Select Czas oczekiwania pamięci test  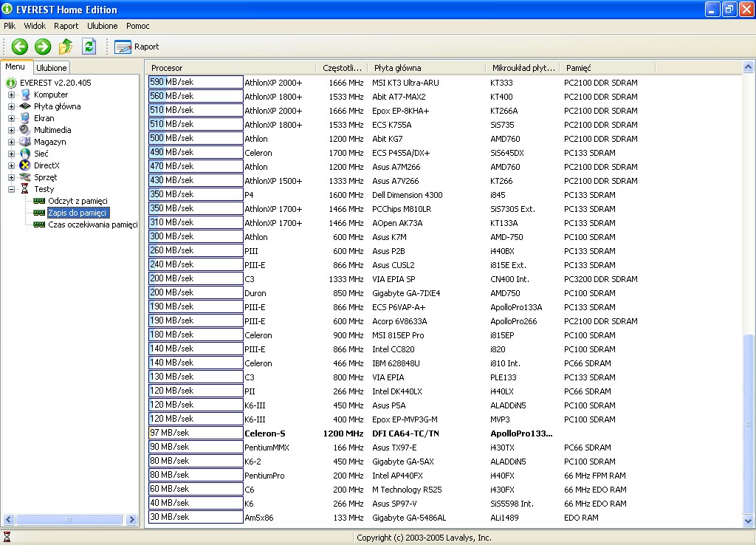coord(92,224)
